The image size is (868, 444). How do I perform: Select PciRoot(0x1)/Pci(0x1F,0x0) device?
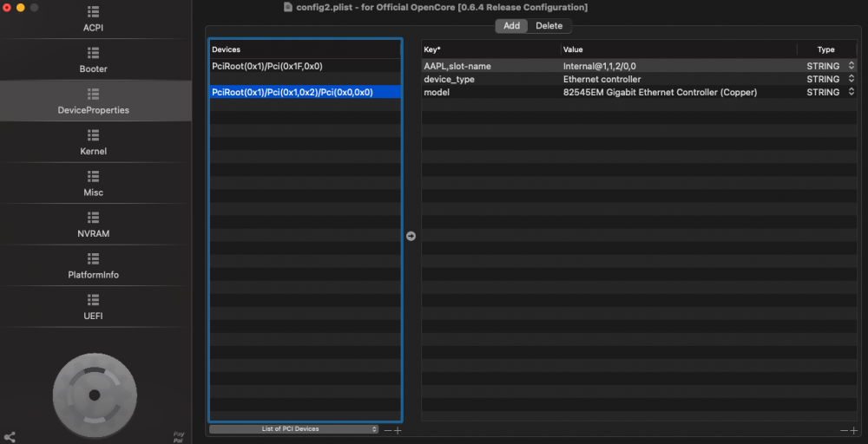pos(305,66)
